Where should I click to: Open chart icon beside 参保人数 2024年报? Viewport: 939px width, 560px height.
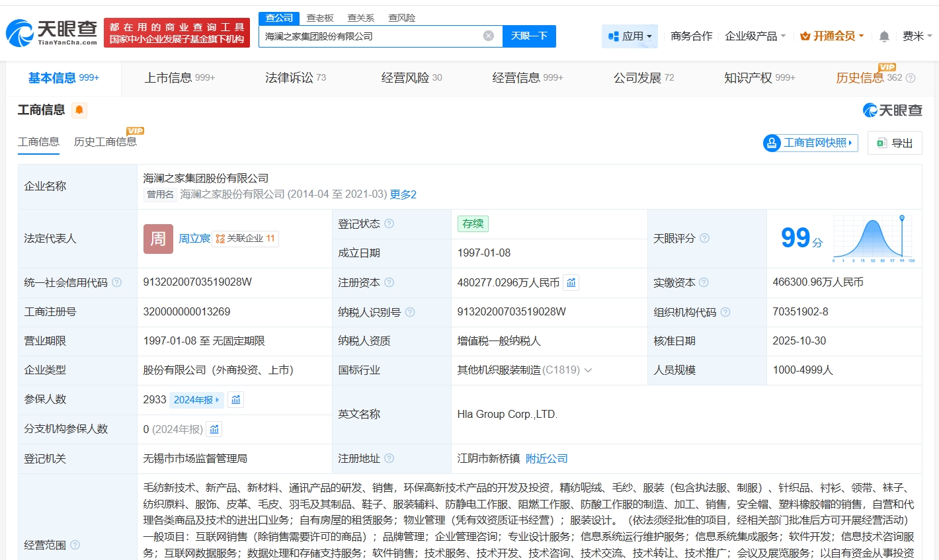pos(235,400)
